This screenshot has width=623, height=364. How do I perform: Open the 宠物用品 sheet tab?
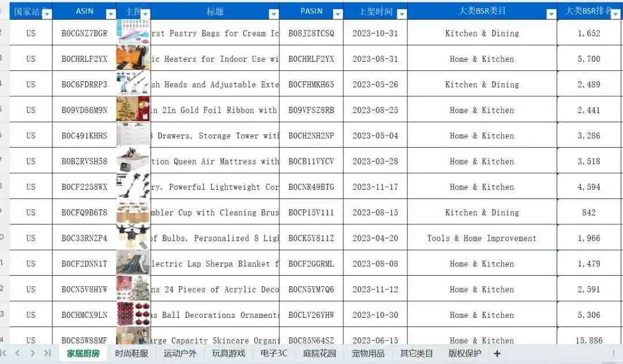368,353
